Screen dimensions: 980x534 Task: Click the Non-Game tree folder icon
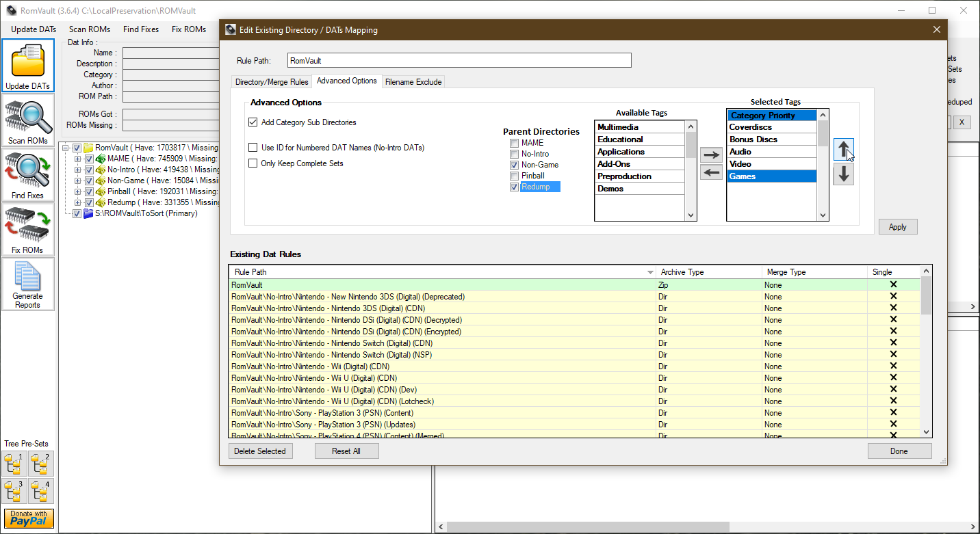pos(100,181)
